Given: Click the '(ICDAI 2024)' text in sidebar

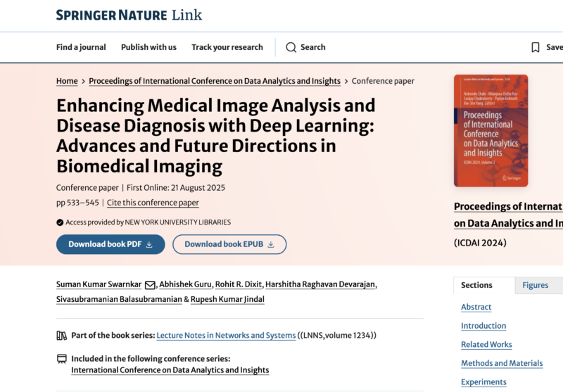Looking at the screenshot, I should point(480,243).
